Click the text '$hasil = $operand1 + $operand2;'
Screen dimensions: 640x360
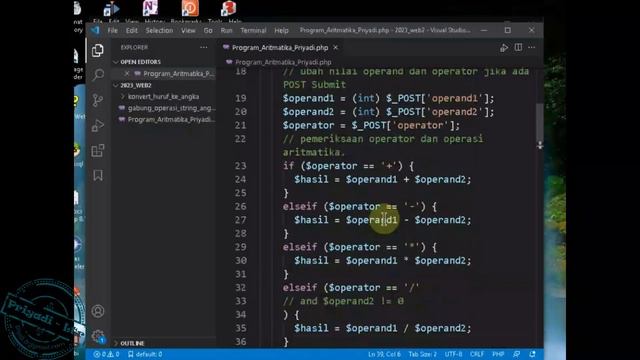point(382,180)
